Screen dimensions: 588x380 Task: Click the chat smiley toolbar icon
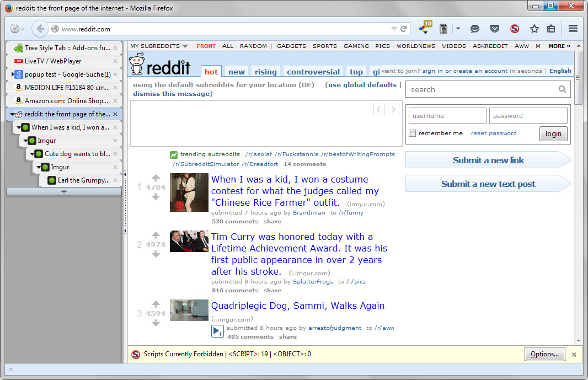[475, 29]
